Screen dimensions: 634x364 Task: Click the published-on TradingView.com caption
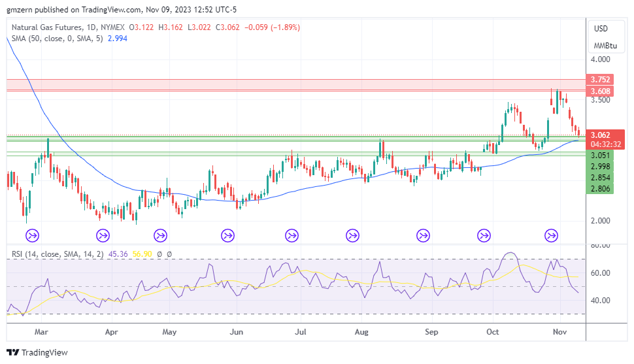click(x=122, y=9)
